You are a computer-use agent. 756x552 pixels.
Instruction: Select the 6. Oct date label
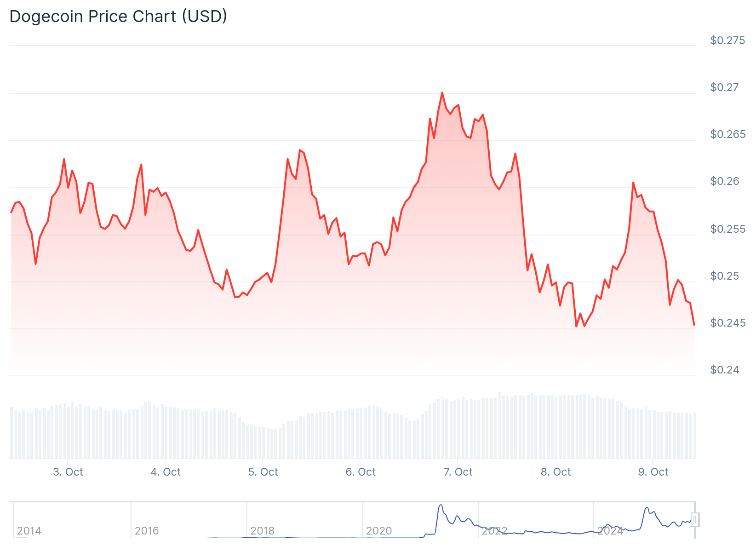click(361, 472)
